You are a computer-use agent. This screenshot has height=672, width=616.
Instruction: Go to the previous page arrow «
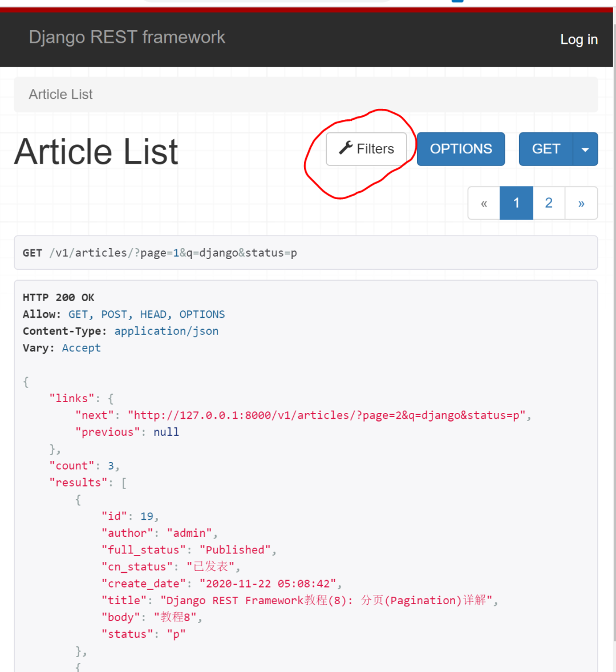[484, 203]
